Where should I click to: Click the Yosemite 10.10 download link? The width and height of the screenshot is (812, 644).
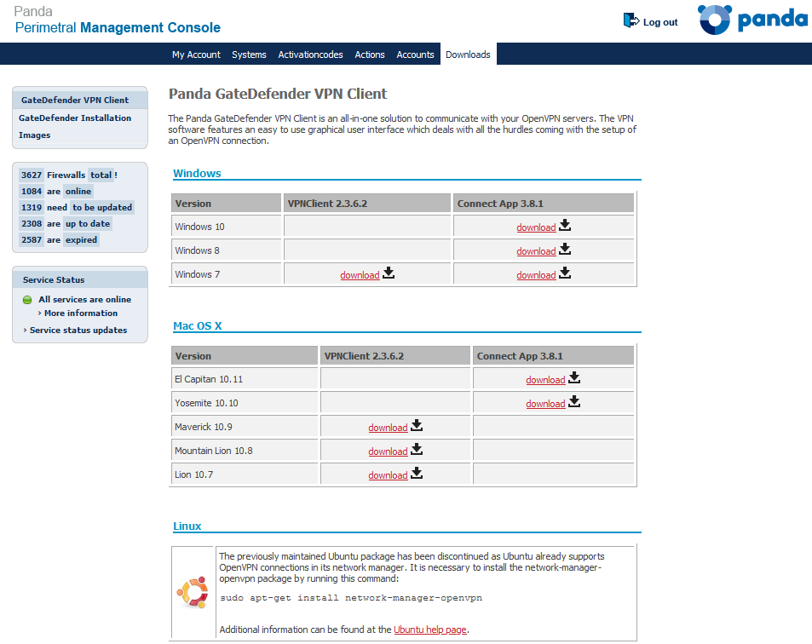coord(545,404)
